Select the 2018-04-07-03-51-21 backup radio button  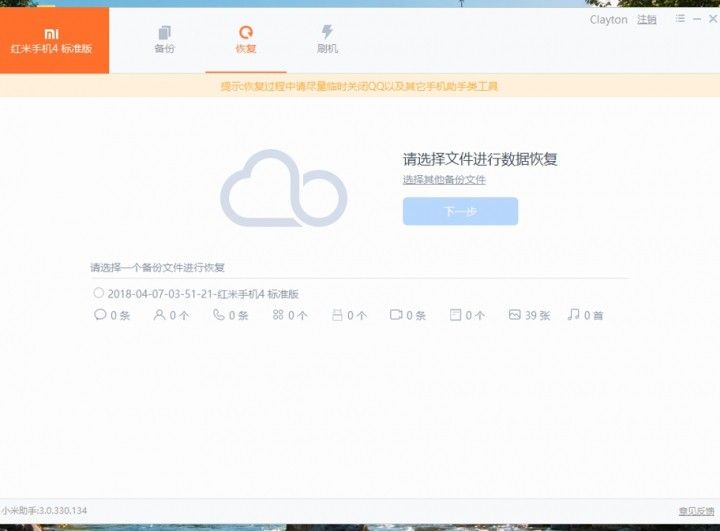coord(98,293)
